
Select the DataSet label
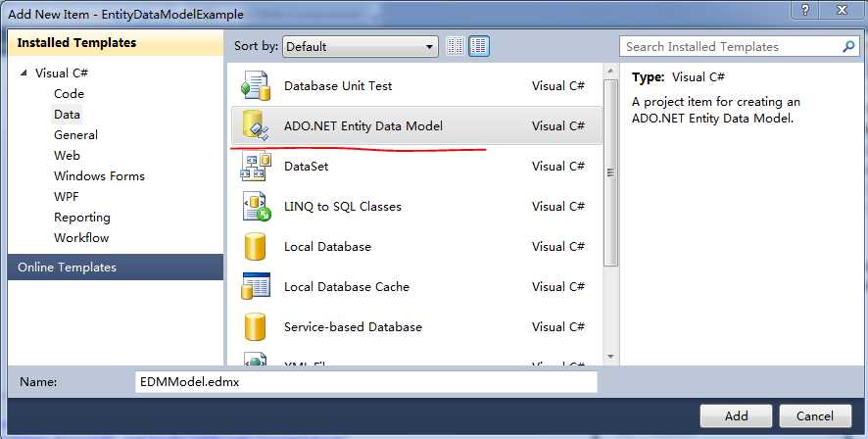[x=306, y=166]
